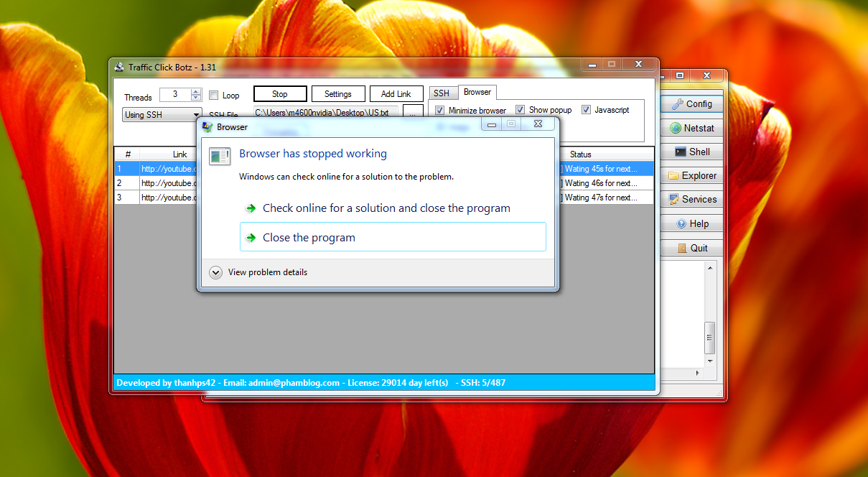Open the Settings button
This screenshot has height=477, width=868.
tap(338, 94)
